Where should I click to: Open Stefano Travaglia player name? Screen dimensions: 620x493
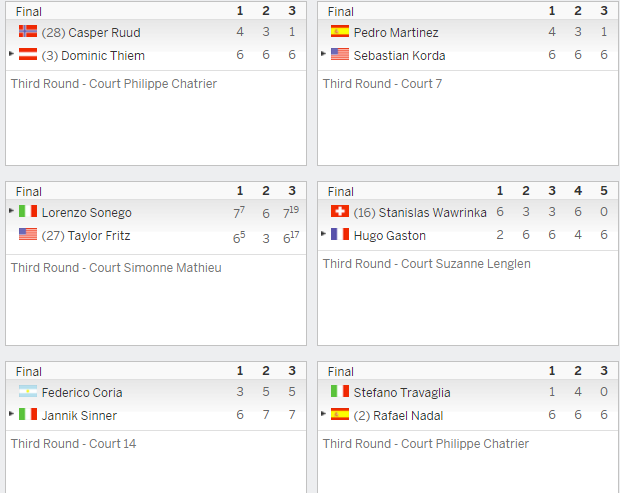click(402, 393)
